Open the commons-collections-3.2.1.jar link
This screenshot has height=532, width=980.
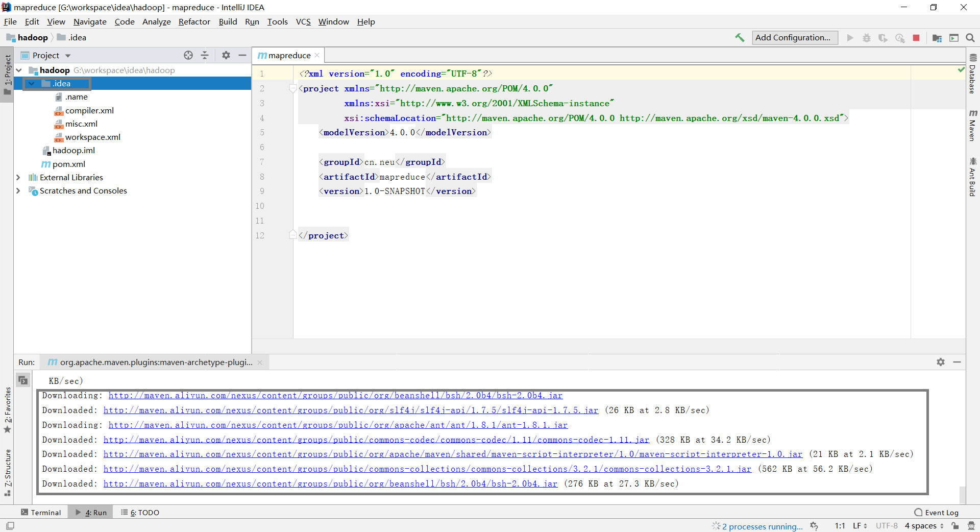click(427, 469)
